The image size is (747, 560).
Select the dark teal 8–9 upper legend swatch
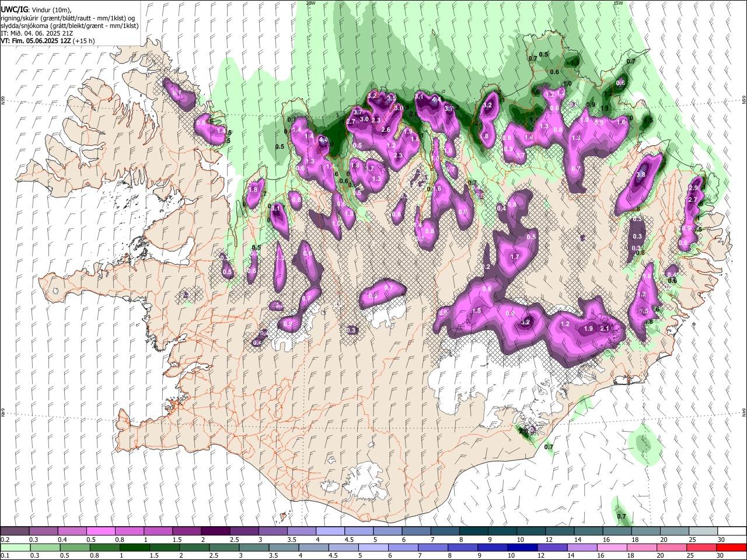point(474,531)
